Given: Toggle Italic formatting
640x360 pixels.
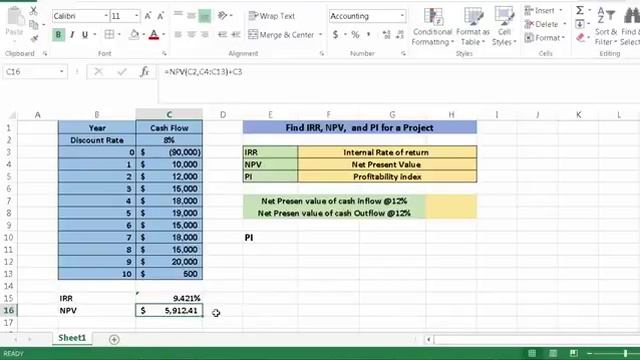Looking at the screenshot, I should coord(72,35).
